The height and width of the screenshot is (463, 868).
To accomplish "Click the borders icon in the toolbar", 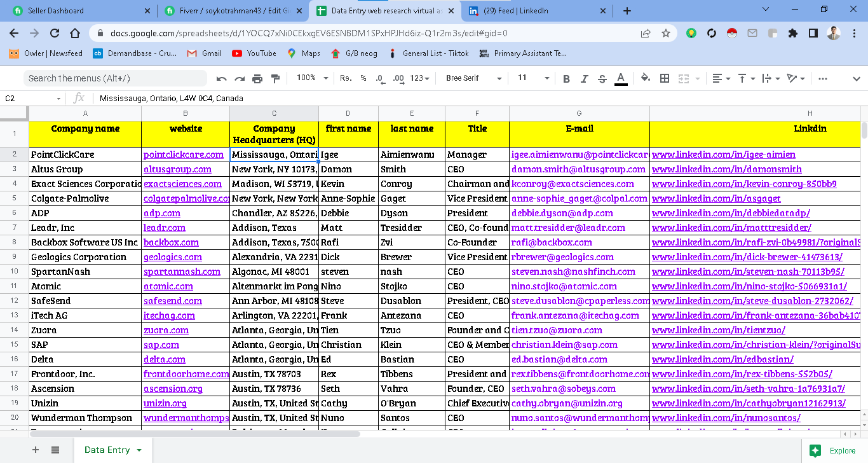I will pos(664,78).
